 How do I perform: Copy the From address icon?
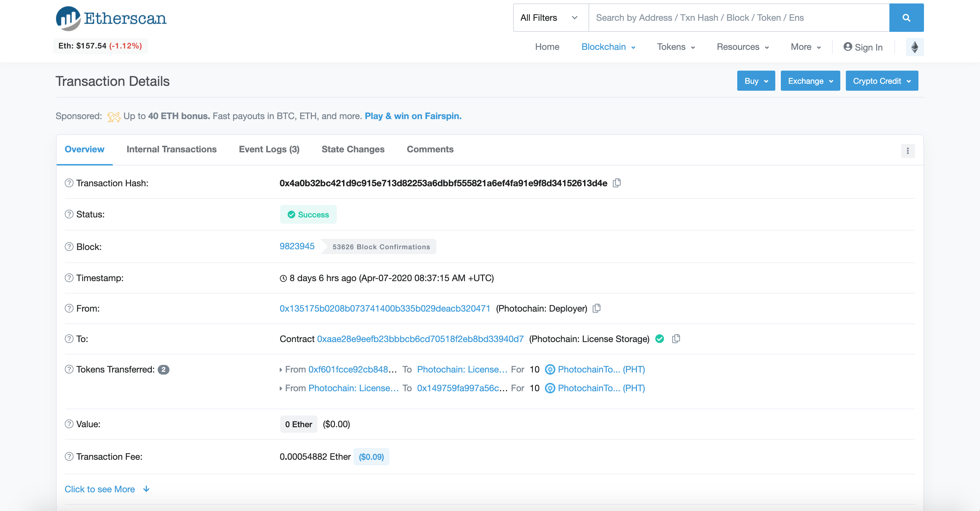(597, 308)
